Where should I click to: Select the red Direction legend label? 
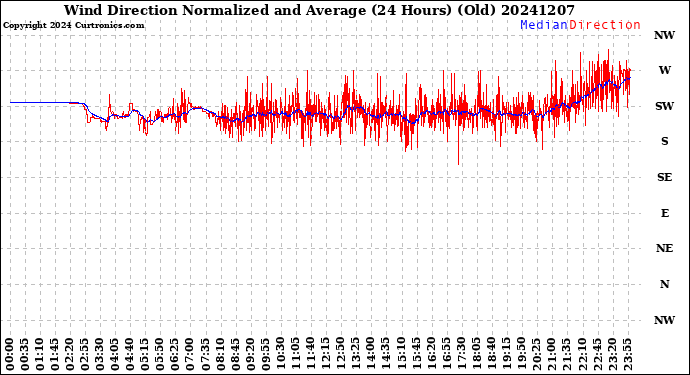point(605,25)
